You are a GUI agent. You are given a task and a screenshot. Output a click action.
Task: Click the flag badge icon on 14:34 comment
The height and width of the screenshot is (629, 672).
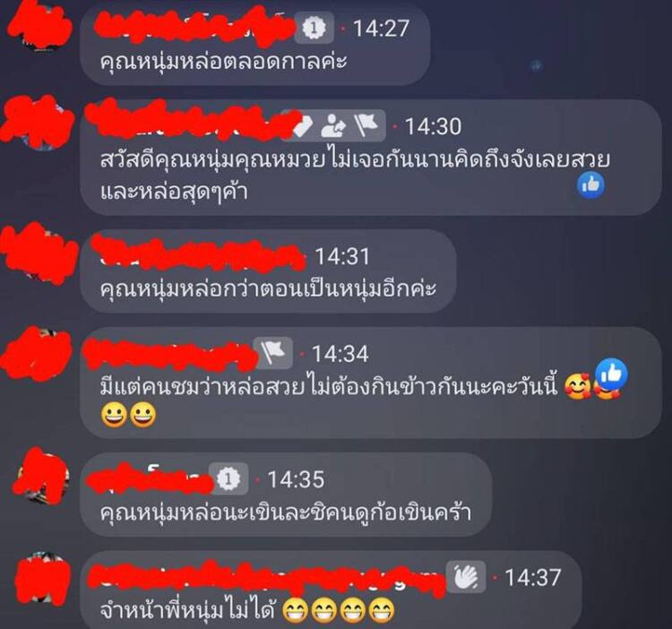pos(273,353)
